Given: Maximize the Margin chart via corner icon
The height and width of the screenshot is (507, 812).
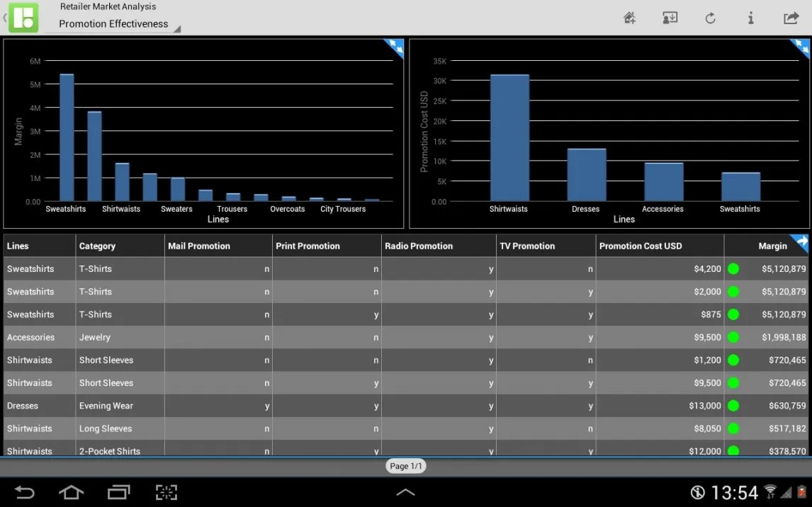Looking at the screenshot, I should coord(395,47).
